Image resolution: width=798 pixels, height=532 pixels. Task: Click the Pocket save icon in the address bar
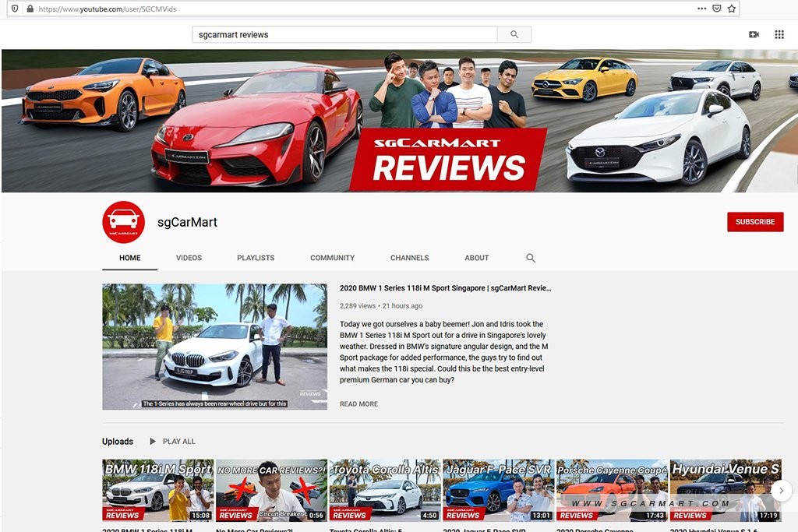pos(717,9)
